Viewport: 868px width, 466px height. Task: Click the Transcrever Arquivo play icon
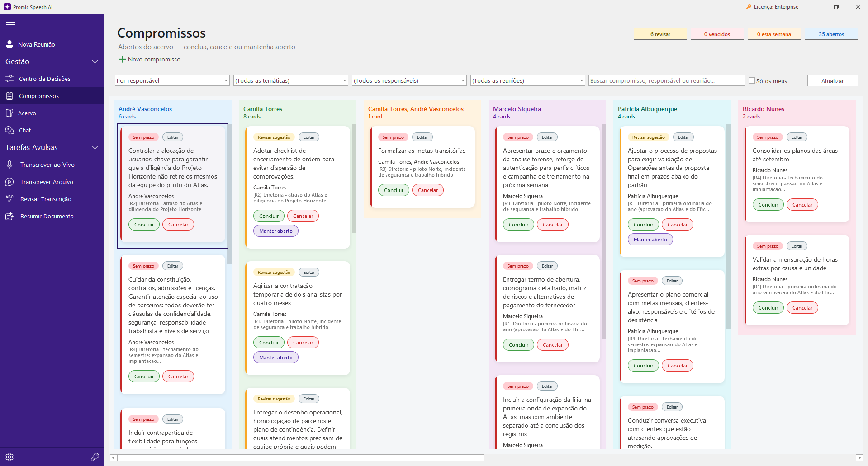9,182
